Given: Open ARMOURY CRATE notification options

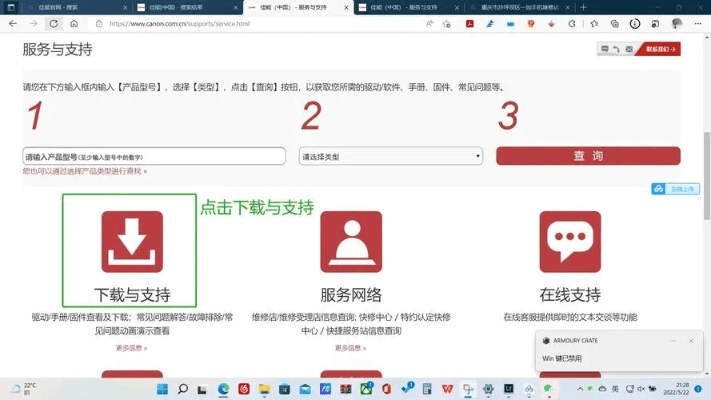Looking at the screenshot, I should [672, 341].
